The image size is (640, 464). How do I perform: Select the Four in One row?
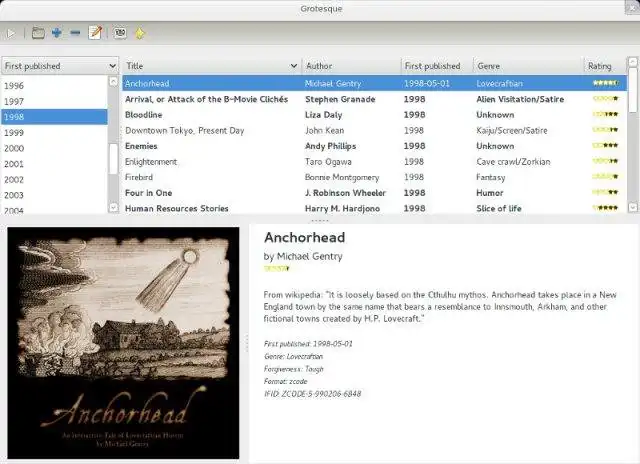(x=374, y=193)
